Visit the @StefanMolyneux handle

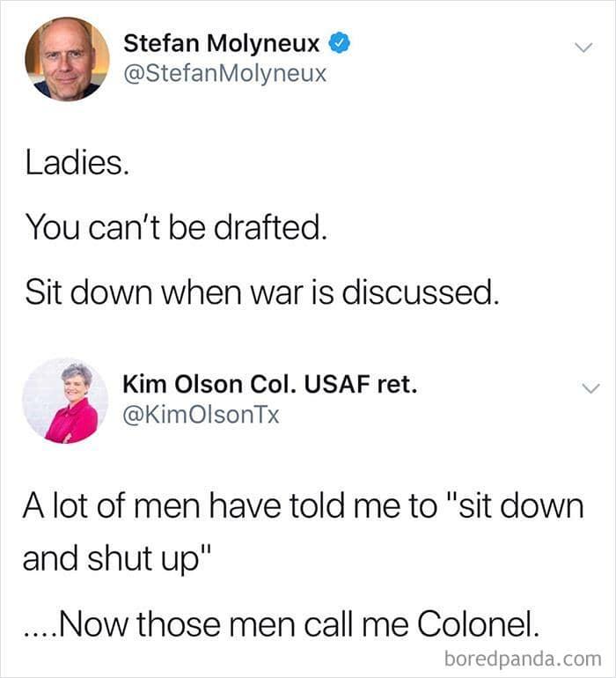(224, 73)
